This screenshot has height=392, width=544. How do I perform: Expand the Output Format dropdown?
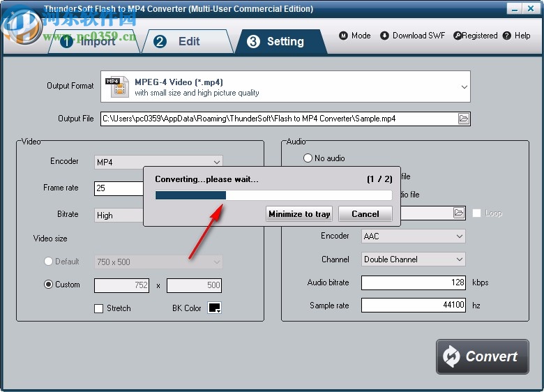(x=464, y=86)
